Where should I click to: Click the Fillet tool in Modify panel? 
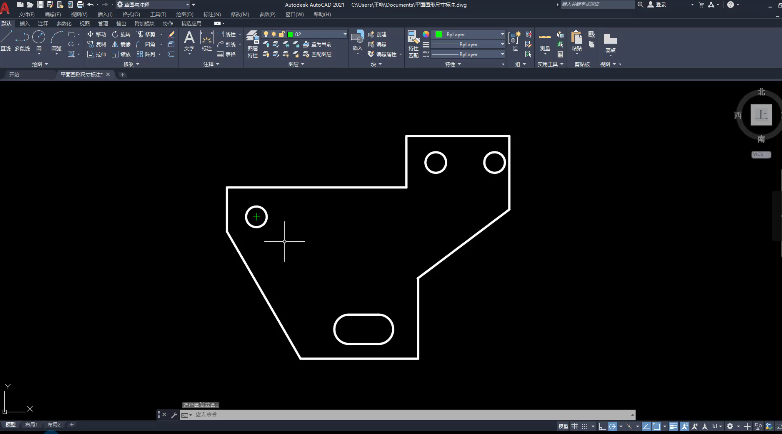[x=146, y=44]
